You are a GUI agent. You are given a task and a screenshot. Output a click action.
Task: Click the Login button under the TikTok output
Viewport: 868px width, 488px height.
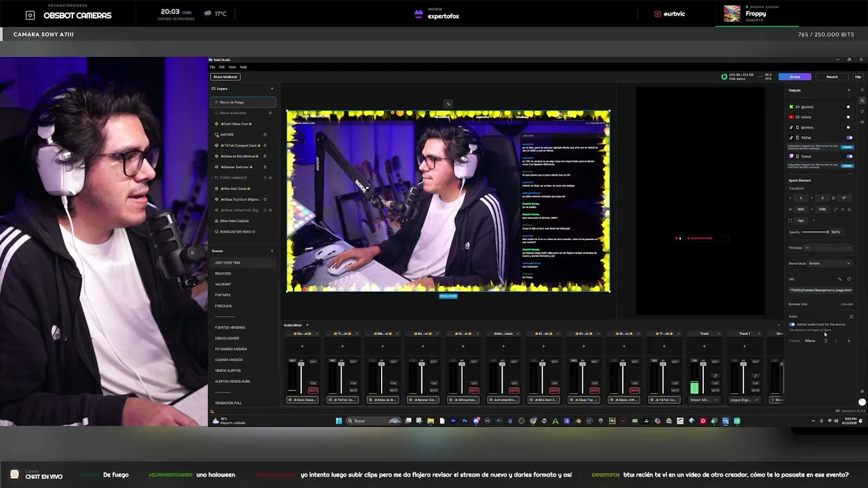click(847, 147)
